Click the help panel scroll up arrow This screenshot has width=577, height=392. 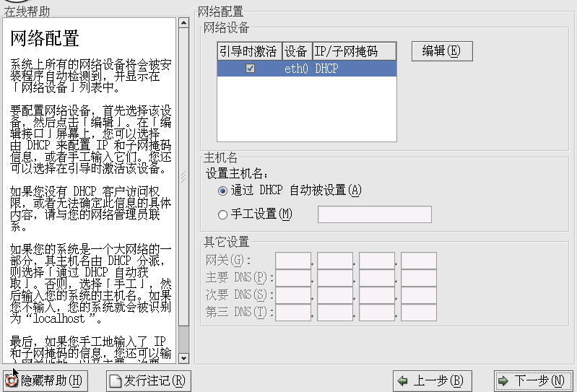click(183, 23)
